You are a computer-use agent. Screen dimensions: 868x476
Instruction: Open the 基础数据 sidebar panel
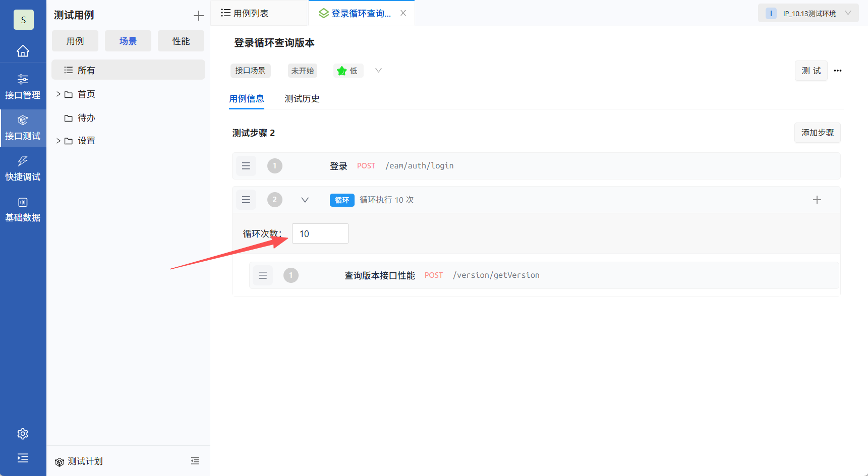(23, 209)
